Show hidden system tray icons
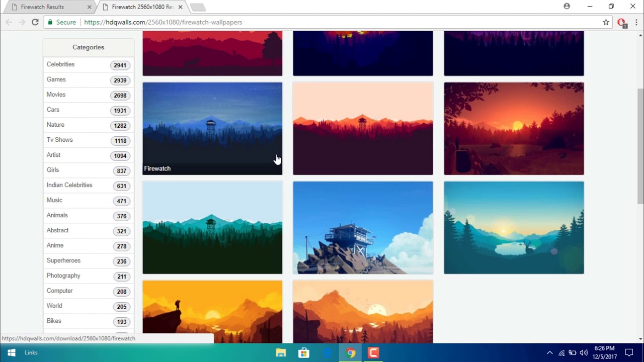The height and width of the screenshot is (362, 644). coord(549,352)
